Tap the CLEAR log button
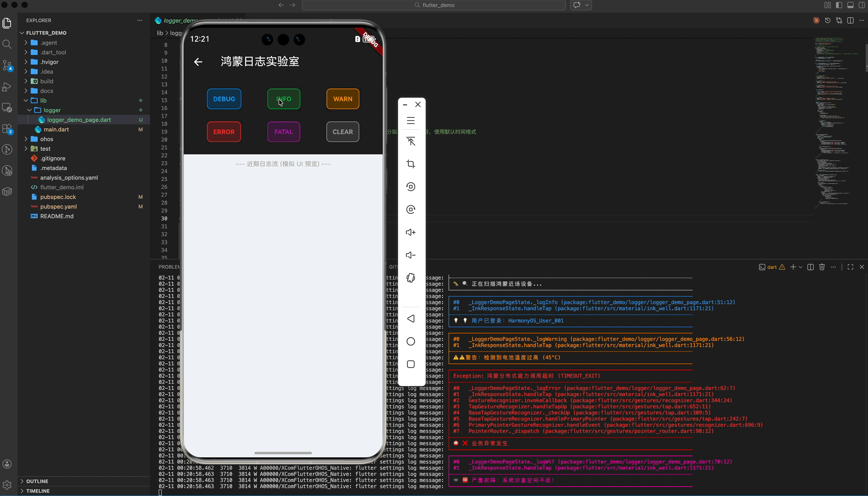The height and width of the screenshot is (496, 868). pos(342,132)
